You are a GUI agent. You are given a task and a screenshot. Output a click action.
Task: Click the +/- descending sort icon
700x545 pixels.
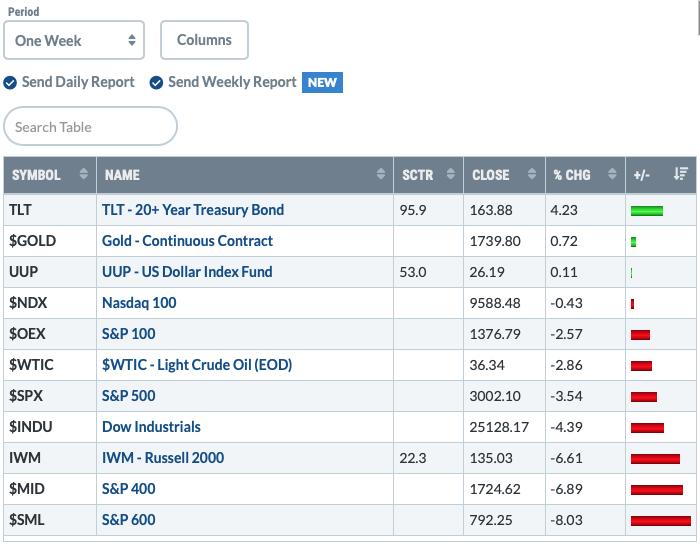(x=681, y=174)
